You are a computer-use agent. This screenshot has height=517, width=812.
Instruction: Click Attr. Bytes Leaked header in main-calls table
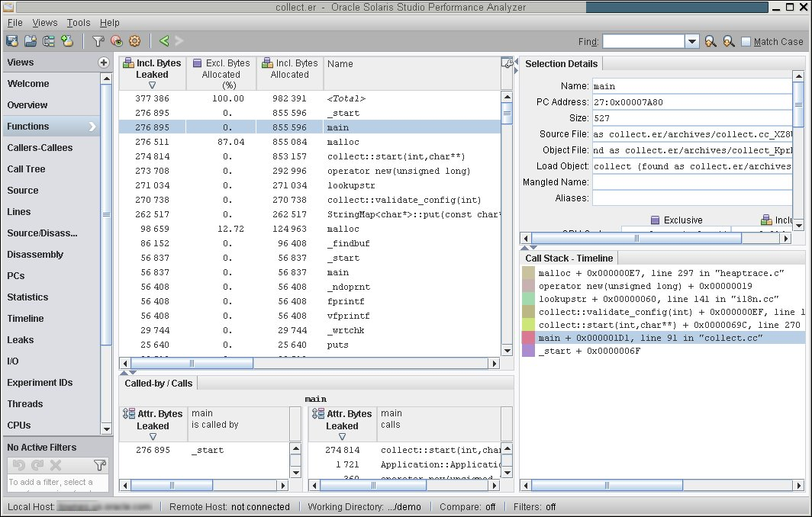pyautogui.click(x=343, y=424)
